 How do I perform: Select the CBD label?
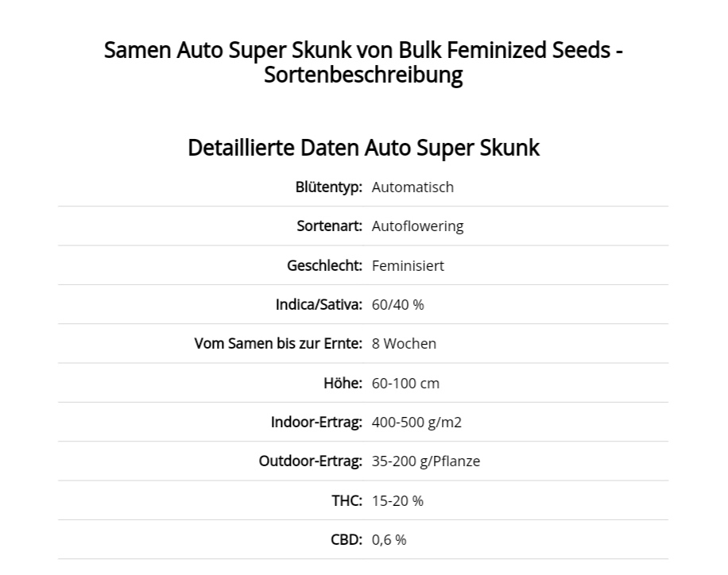pos(347,540)
